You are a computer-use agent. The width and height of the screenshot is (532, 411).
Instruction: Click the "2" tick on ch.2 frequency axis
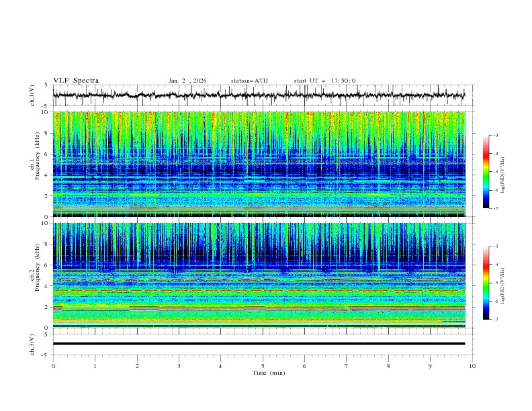click(47, 307)
